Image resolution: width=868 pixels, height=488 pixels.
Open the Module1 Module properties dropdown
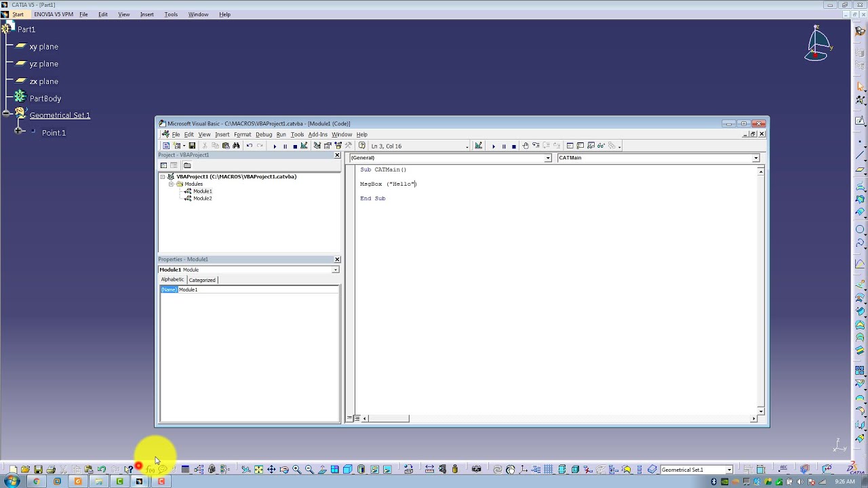click(335, 270)
